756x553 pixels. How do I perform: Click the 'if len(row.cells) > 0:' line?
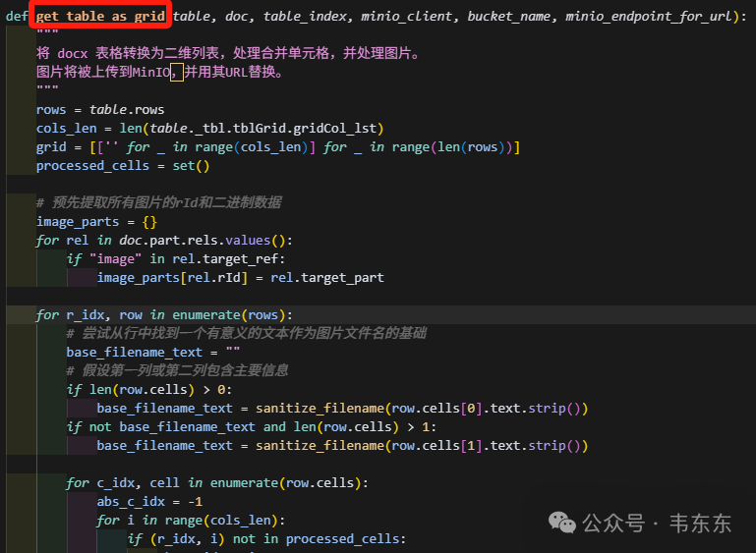click(x=149, y=389)
